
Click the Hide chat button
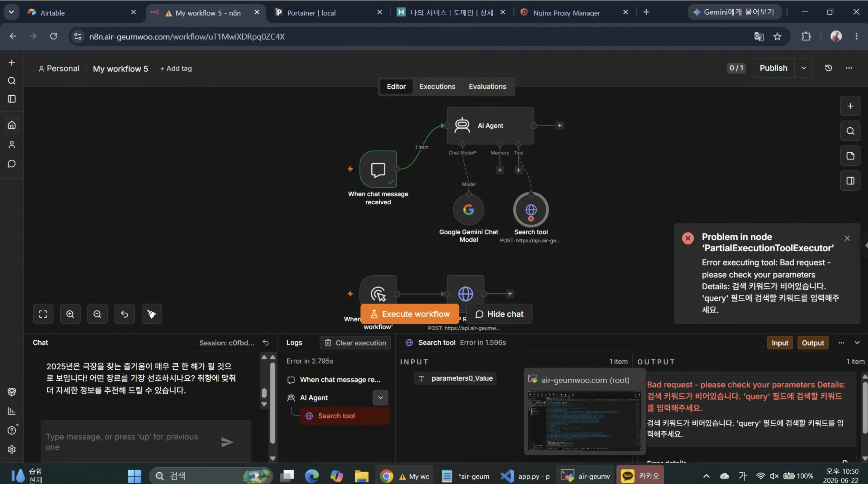499,314
